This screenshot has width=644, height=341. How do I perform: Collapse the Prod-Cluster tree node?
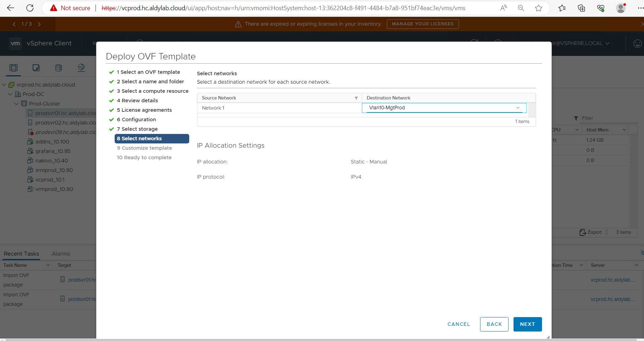coord(17,104)
